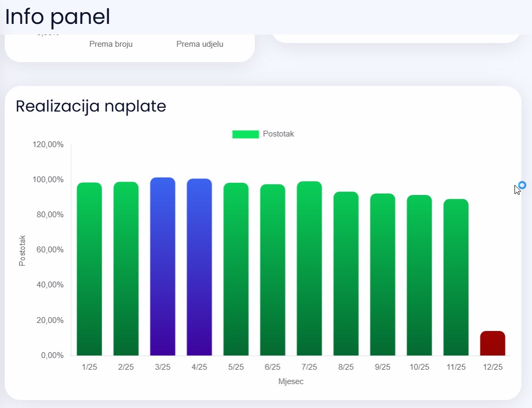Image resolution: width=532 pixels, height=408 pixels.
Task: Click the short red bar for 12/25
Action: pyautogui.click(x=492, y=344)
